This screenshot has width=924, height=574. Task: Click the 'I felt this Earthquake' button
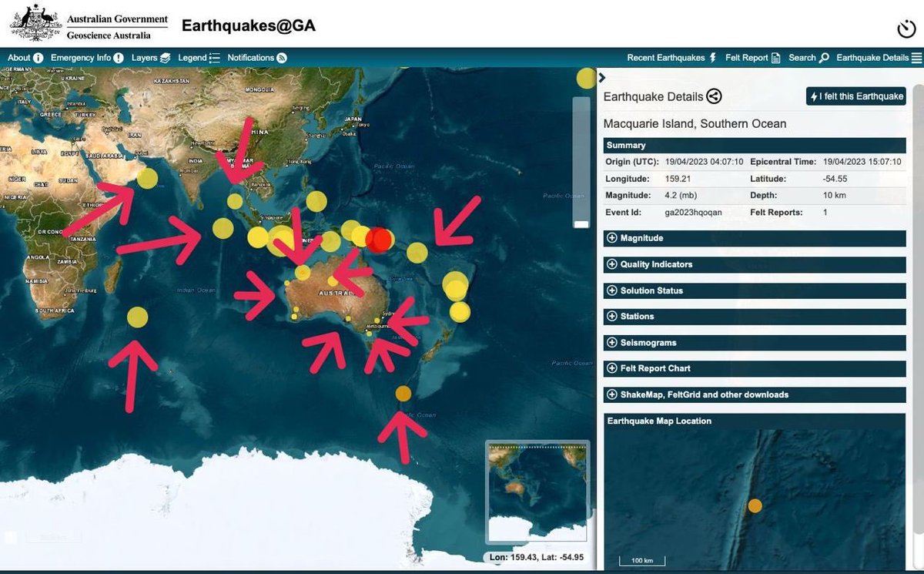(856, 96)
